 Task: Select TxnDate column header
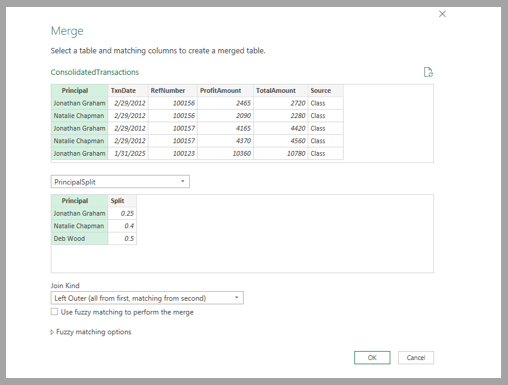point(128,91)
